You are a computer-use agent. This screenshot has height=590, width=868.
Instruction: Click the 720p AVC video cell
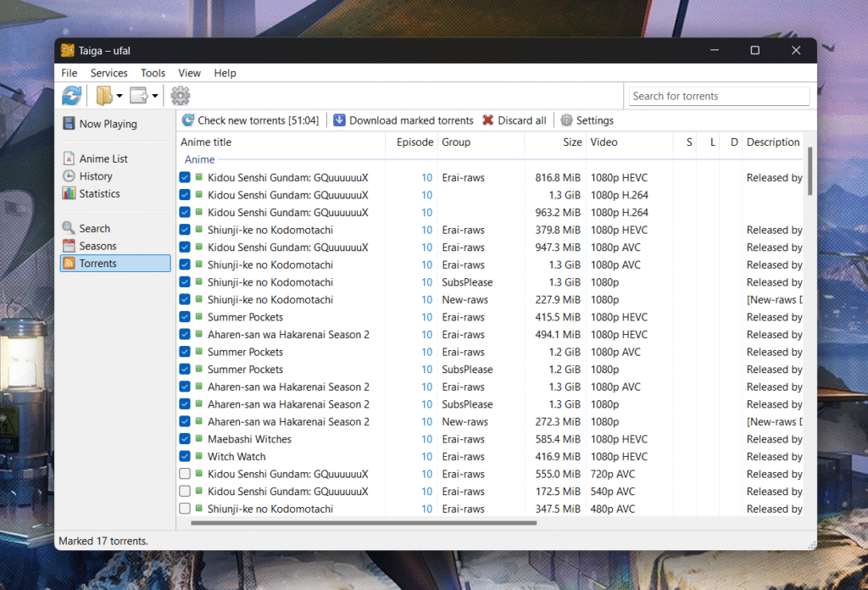tap(613, 474)
